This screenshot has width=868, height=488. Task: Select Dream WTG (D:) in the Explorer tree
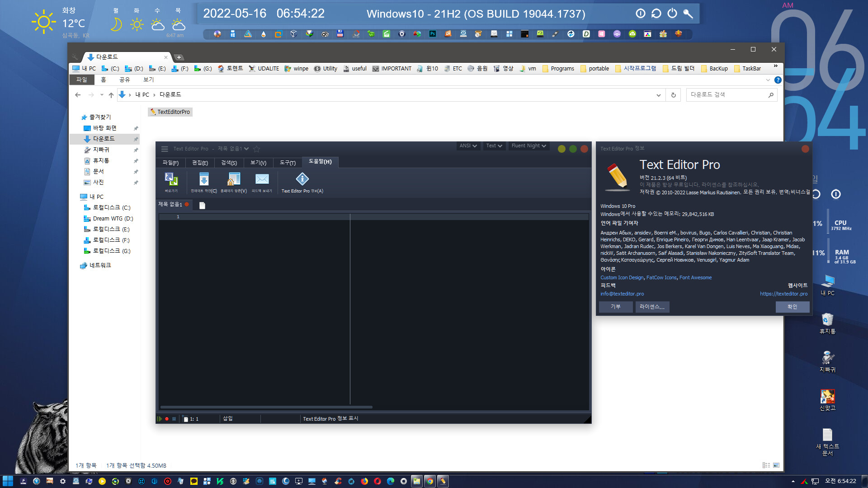[x=108, y=219]
